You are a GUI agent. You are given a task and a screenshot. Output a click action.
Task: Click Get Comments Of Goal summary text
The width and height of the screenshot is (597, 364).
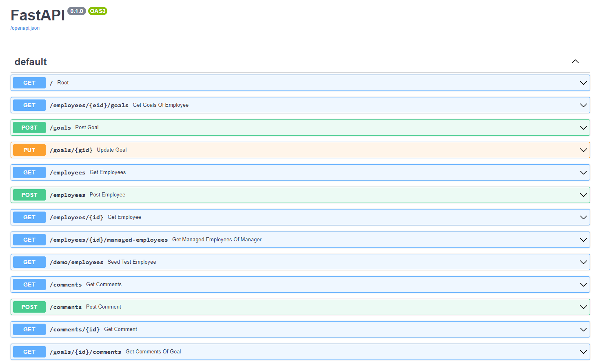click(153, 351)
